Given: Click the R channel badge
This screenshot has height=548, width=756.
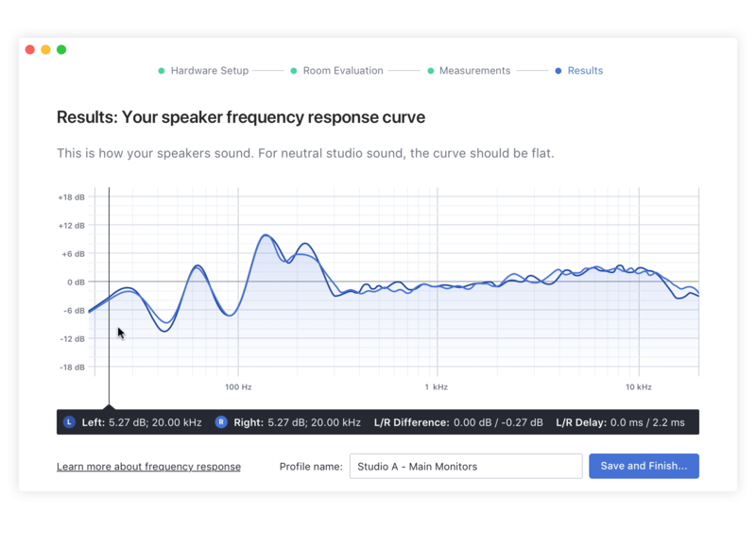Looking at the screenshot, I should tap(221, 422).
